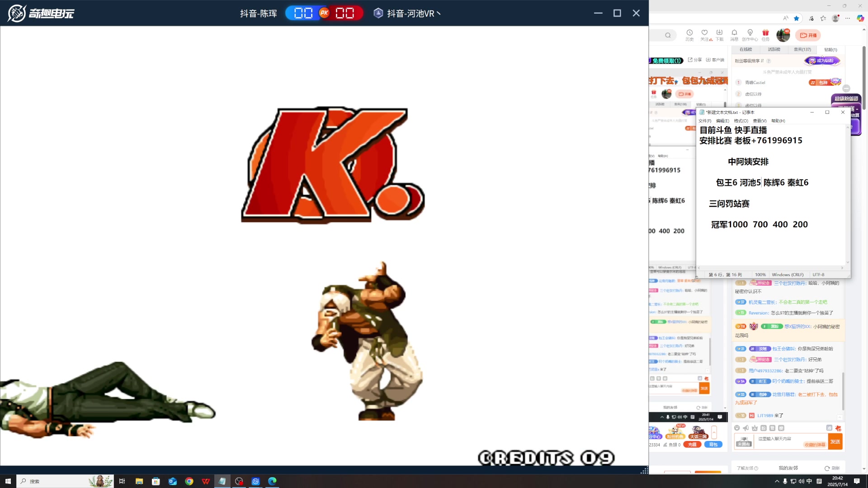This screenshot has height=488, width=868.
Task: Open Google Chrome from the taskbar
Action: 189,481
